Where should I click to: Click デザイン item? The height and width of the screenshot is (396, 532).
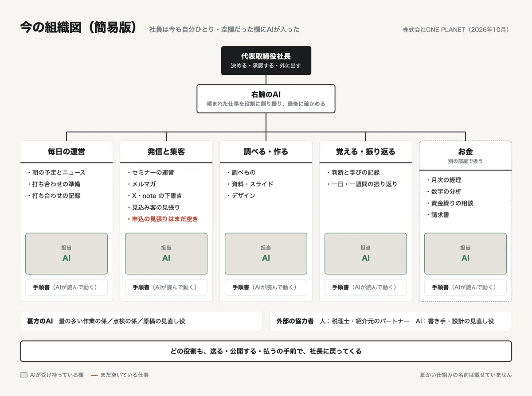[x=241, y=196]
